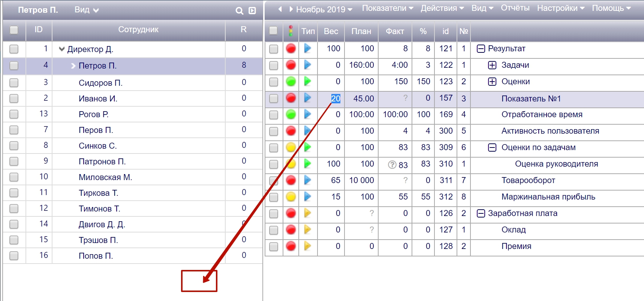This screenshot has width=644, height=301.
Task: Click the weight input field showing 20
Action: [335, 98]
